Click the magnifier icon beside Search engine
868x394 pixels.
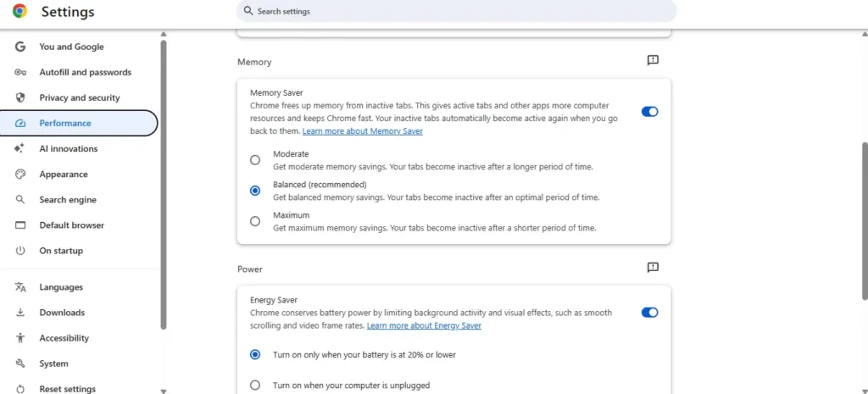pos(20,199)
